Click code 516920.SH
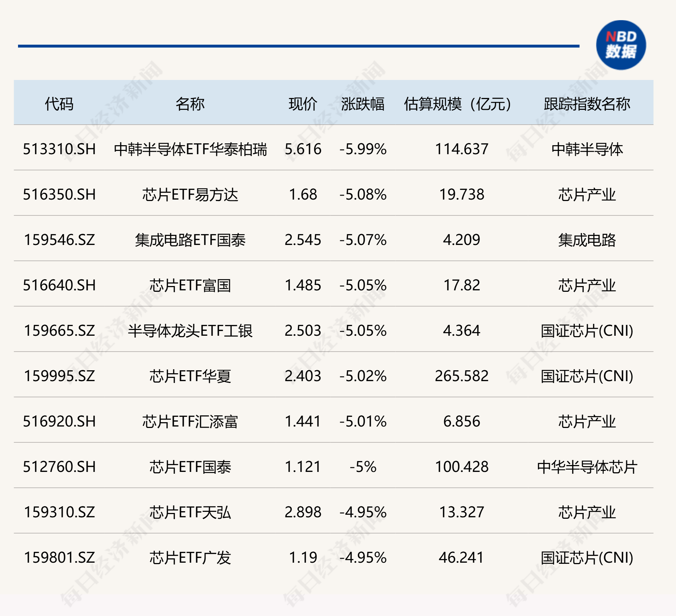The height and width of the screenshot is (616, 676). pyautogui.click(x=59, y=421)
